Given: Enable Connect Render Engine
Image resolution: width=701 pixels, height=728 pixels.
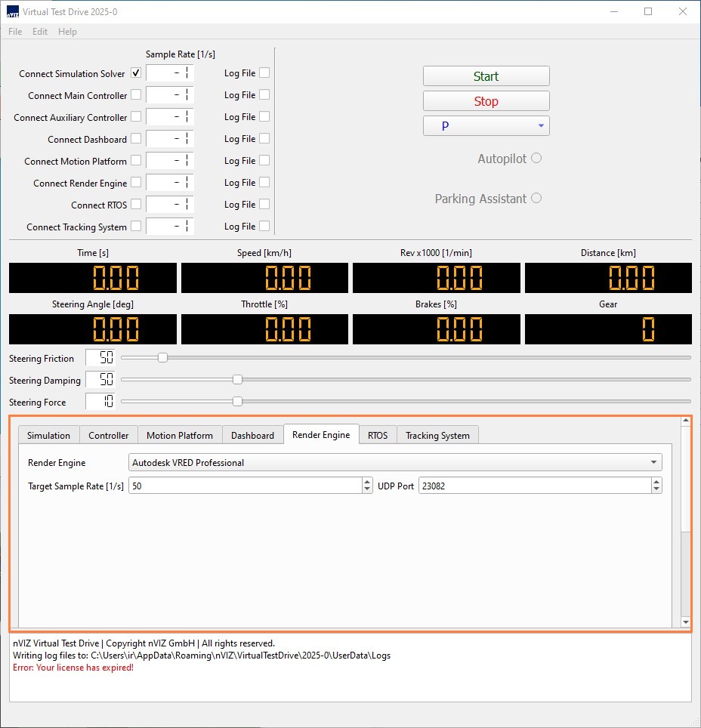Looking at the screenshot, I should click(x=136, y=183).
